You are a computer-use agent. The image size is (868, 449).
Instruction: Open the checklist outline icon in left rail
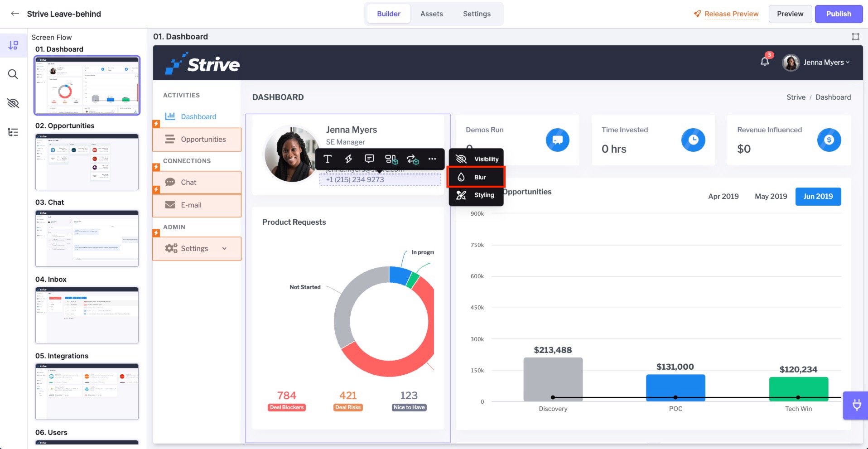tap(13, 132)
